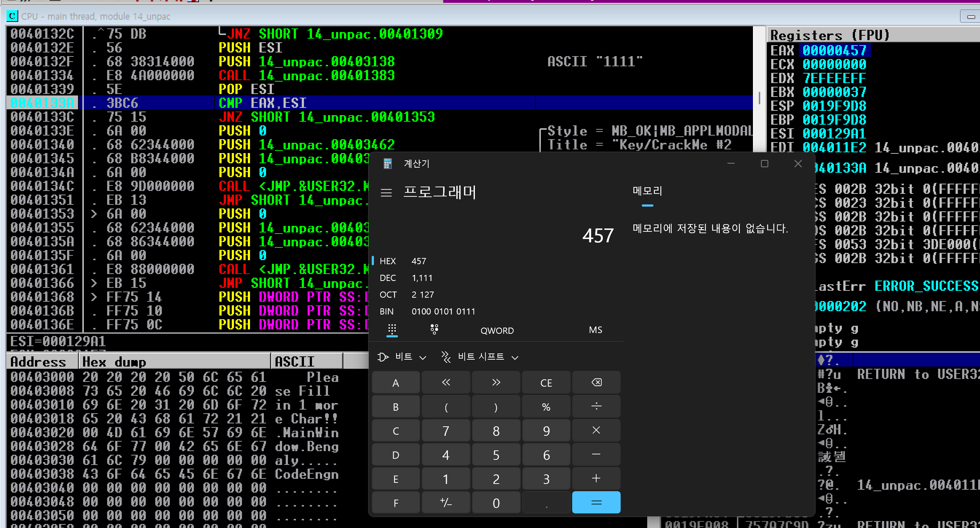Switch to bit toggling keypad icon
The height and width of the screenshot is (528, 980).
[x=434, y=329]
